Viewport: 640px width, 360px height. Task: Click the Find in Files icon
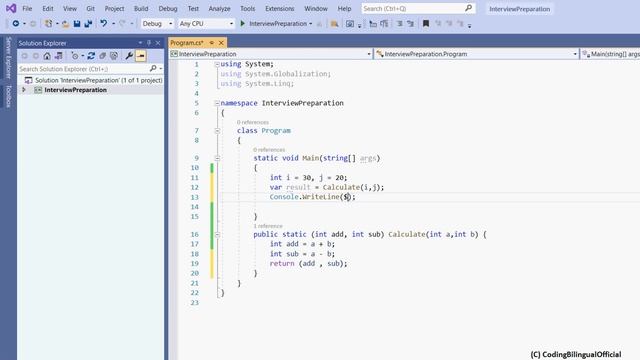pyautogui.click(x=334, y=24)
